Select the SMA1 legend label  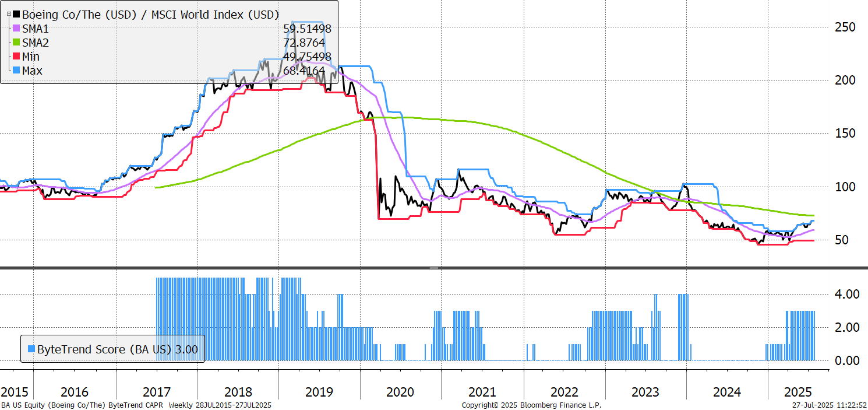coord(36,29)
